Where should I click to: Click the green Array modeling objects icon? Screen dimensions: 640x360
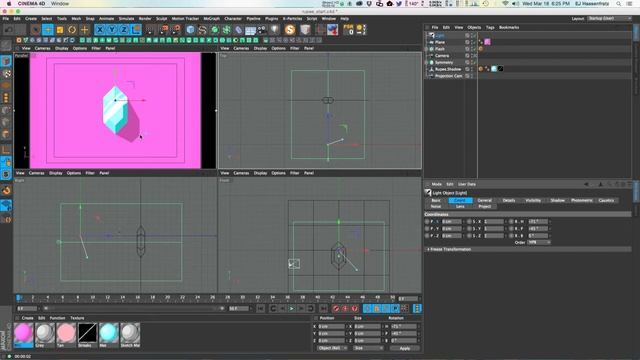(226, 30)
